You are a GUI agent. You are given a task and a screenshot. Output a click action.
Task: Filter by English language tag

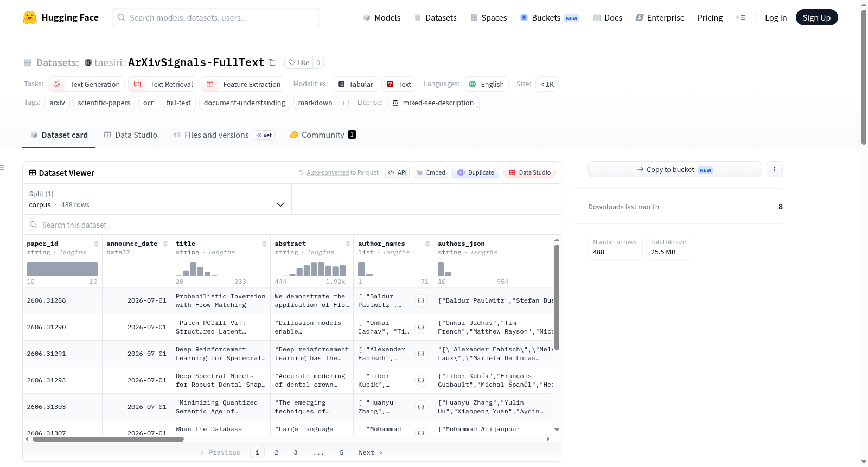click(x=487, y=84)
